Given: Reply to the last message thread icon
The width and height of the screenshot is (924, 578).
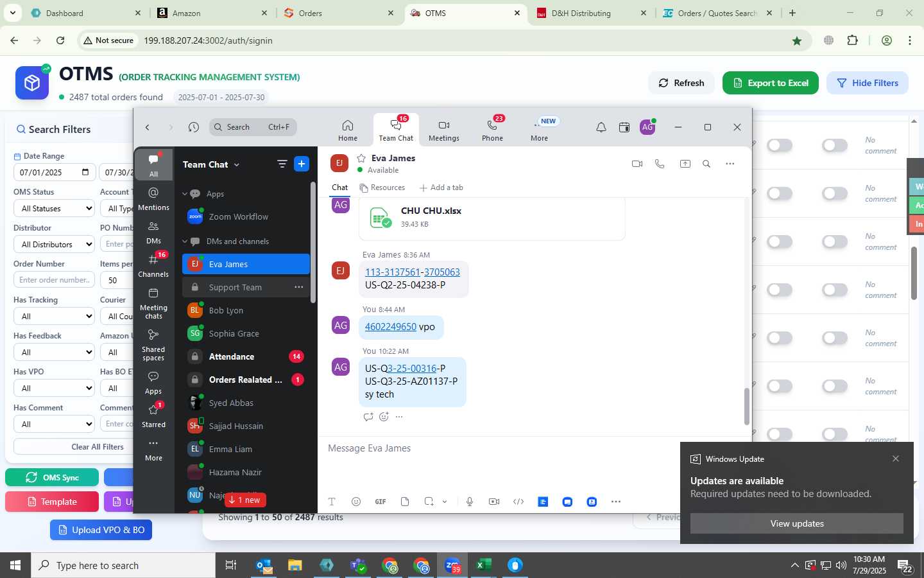Looking at the screenshot, I should [368, 417].
